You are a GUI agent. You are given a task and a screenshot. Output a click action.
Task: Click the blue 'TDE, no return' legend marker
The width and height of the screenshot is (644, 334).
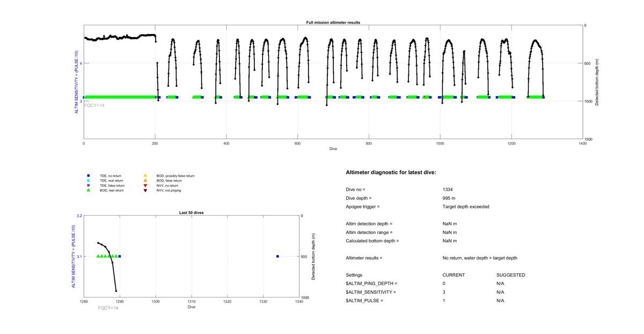click(89, 176)
